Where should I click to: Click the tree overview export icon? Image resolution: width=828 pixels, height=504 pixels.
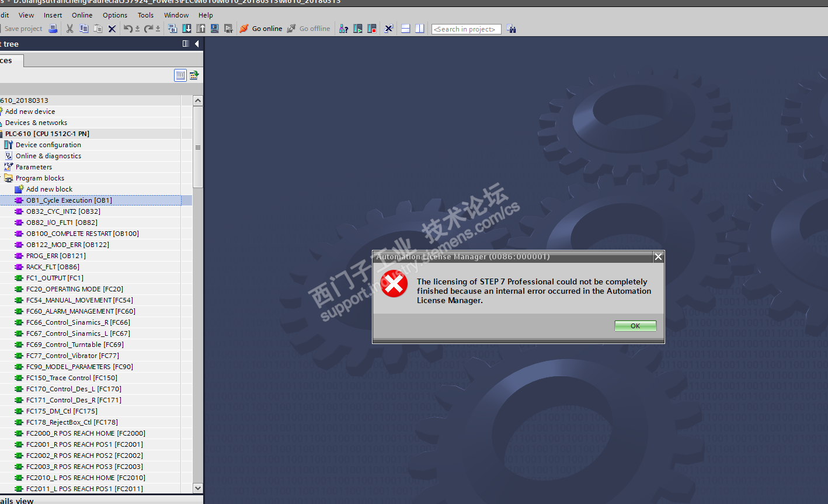coord(194,75)
